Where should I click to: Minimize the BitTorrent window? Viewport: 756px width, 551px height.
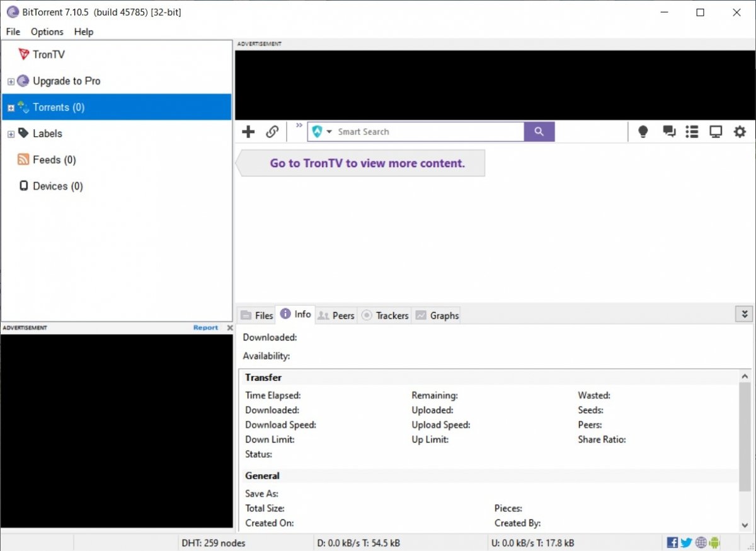coord(663,12)
